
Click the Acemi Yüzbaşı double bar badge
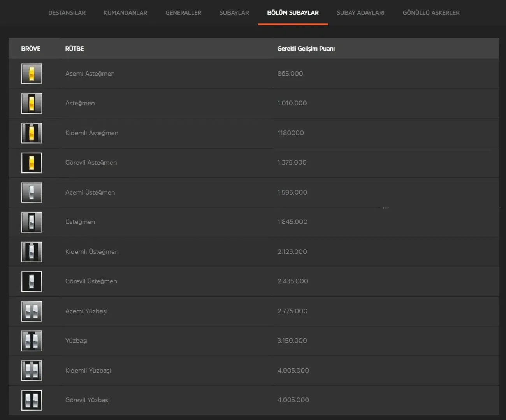pyautogui.click(x=32, y=311)
